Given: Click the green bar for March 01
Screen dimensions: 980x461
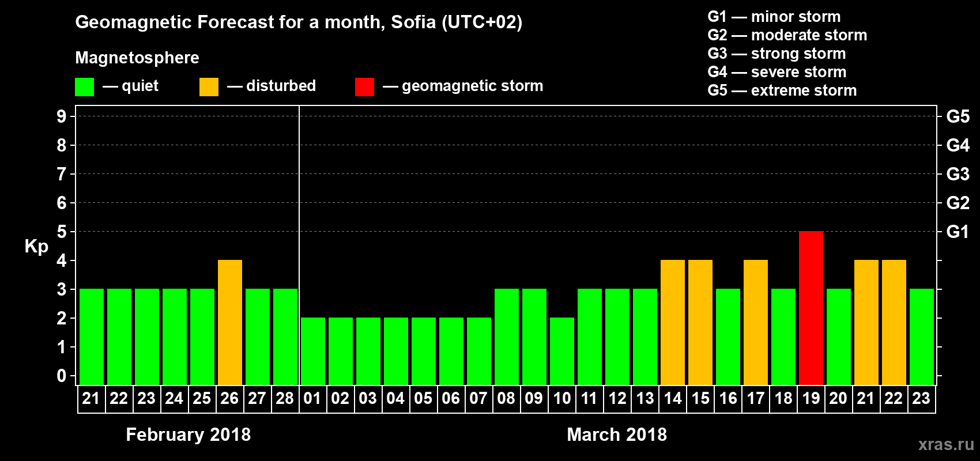Looking at the screenshot, I should pos(313,351).
